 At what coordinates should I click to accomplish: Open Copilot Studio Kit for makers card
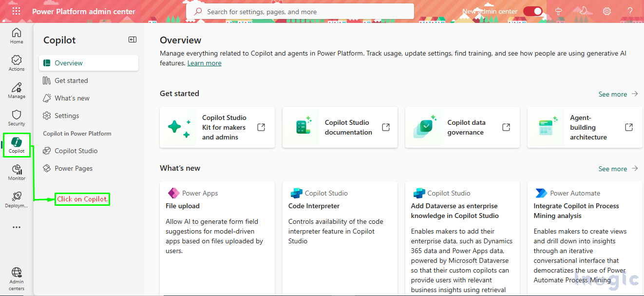point(217,127)
